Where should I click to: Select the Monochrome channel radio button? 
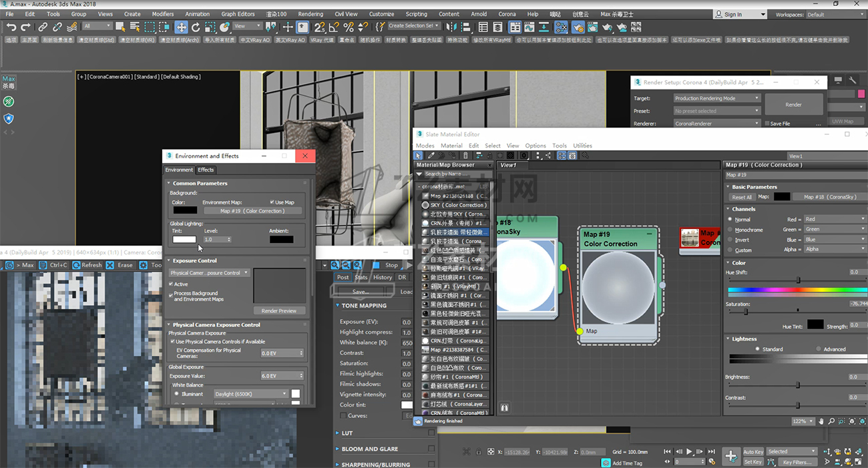pyautogui.click(x=730, y=230)
